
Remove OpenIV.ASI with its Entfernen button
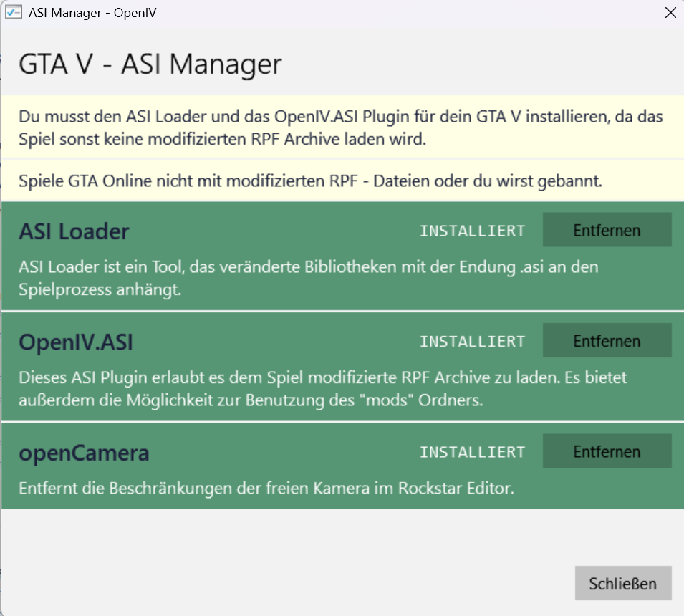click(607, 341)
